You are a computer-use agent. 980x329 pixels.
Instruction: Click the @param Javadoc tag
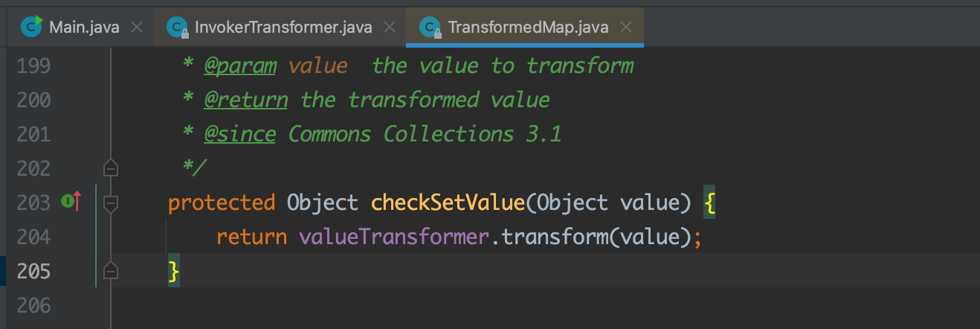pyautogui.click(x=239, y=66)
